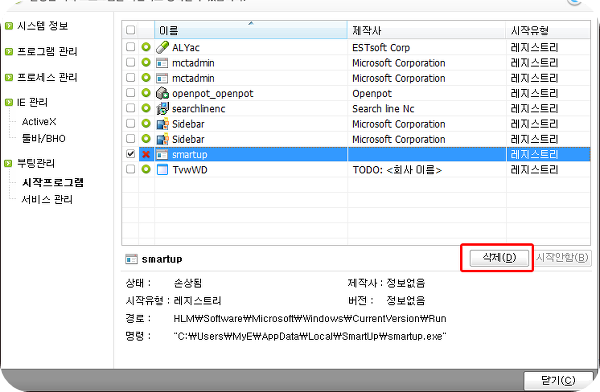Screen dimensions: 600x392
Task: Click the smartup.exe command path text
Action: click(310, 336)
